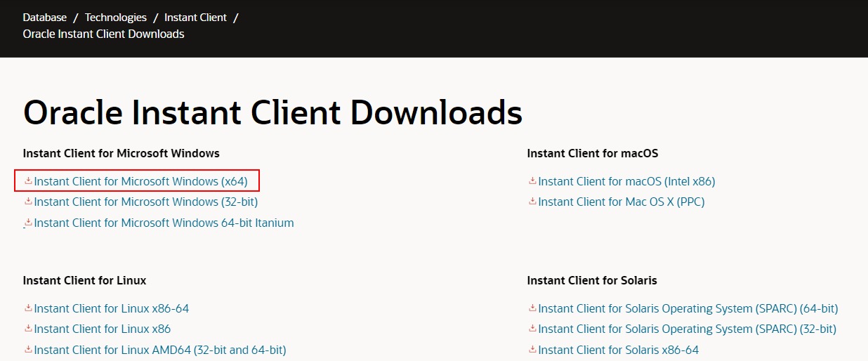
Task: Open Solaris Operating System (SPARC) (32-bit) link
Action: [x=688, y=329]
